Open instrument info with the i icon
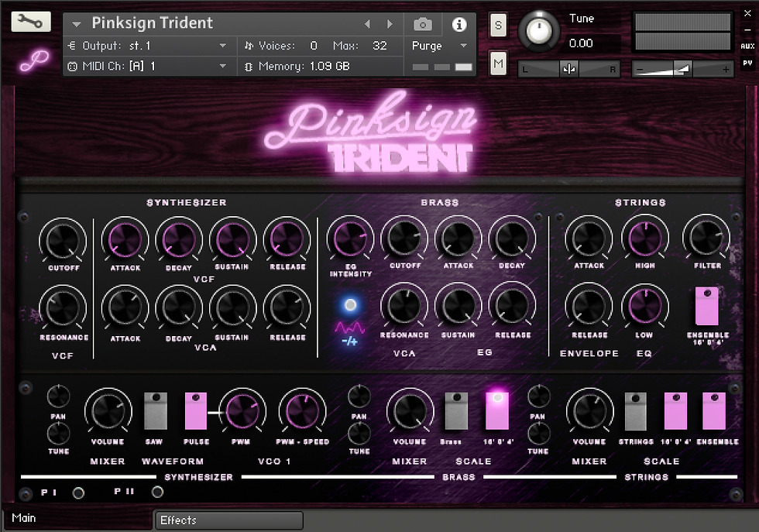The height and width of the screenshot is (532, 759). point(458,24)
